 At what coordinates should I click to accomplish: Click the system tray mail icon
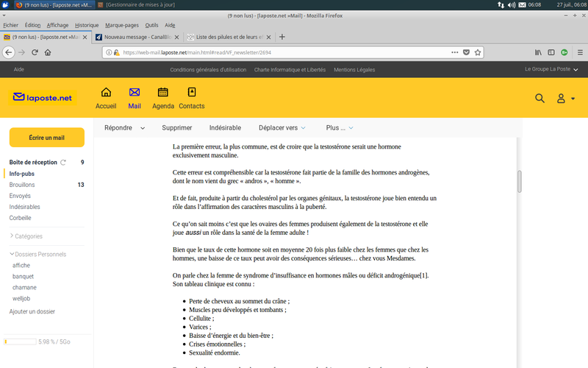tap(522, 5)
